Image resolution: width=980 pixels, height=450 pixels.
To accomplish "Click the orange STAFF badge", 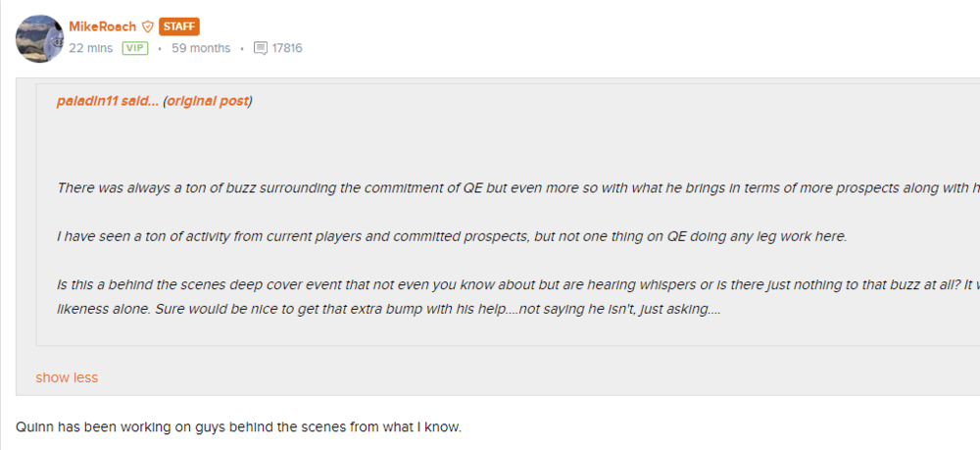I will coord(178,26).
